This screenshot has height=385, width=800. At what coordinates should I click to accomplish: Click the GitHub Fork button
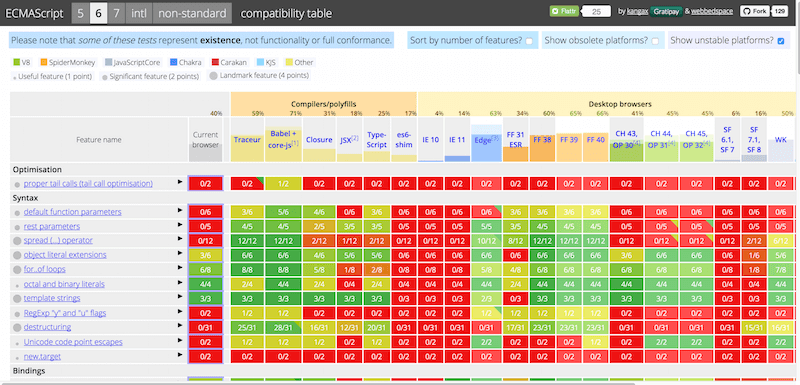tap(756, 11)
